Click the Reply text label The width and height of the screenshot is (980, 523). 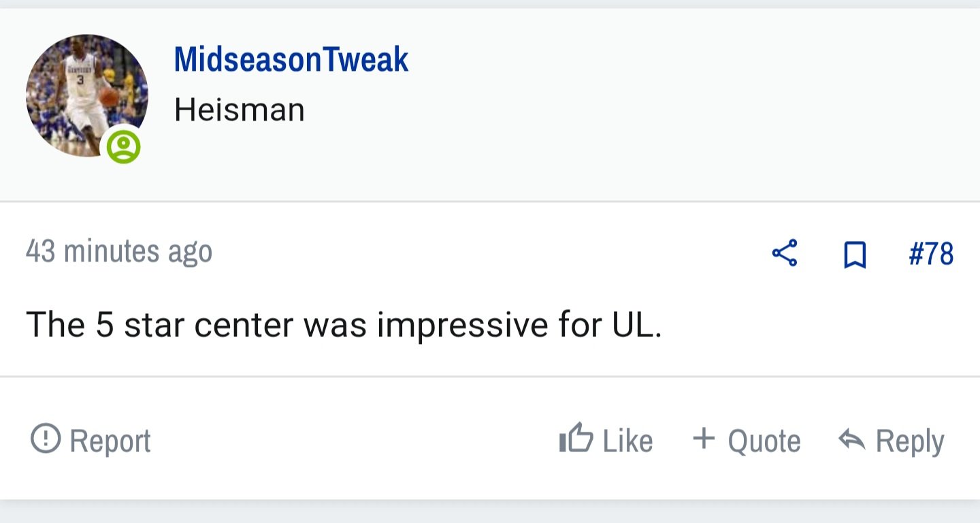point(910,441)
